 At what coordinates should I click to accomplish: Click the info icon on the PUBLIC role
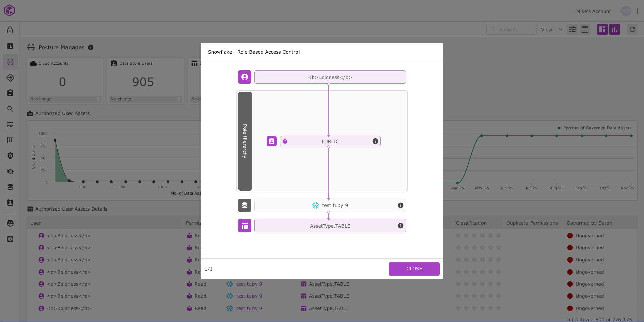tap(375, 141)
